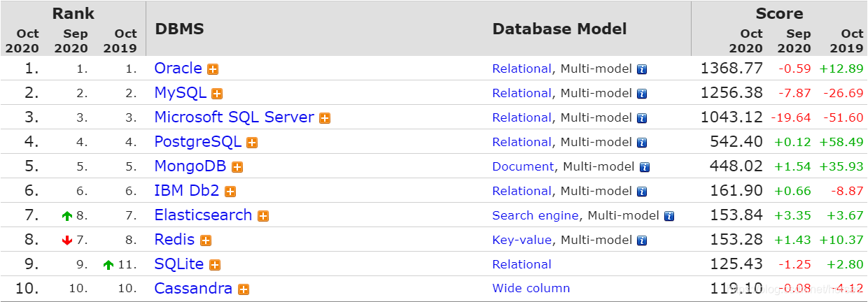
Task: Click the plus icon next to SQLite
Action: coord(215,265)
